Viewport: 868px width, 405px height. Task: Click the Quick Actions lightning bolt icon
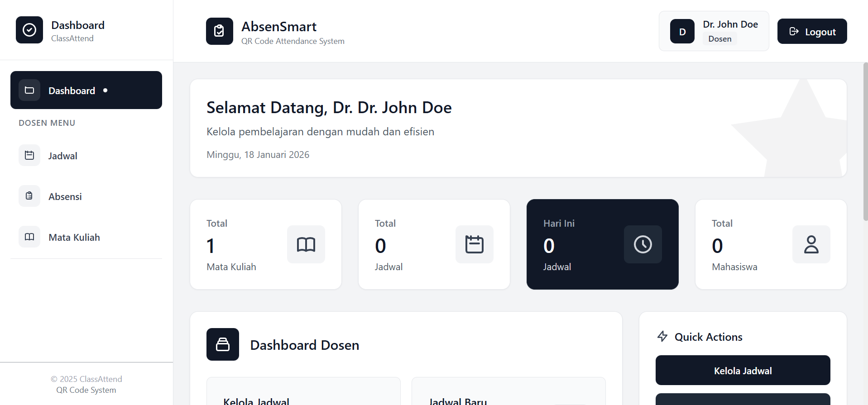click(x=662, y=336)
